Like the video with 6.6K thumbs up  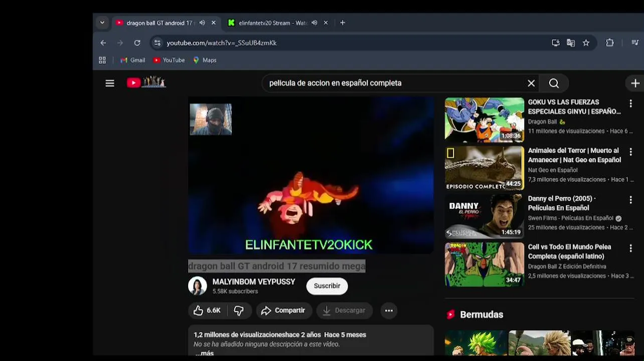pyautogui.click(x=207, y=310)
